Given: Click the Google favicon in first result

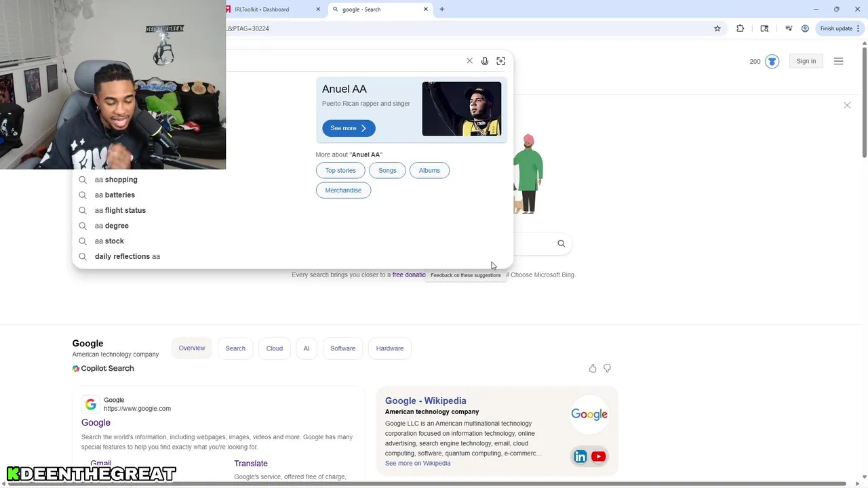Looking at the screenshot, I should click(x=91, y=405).
